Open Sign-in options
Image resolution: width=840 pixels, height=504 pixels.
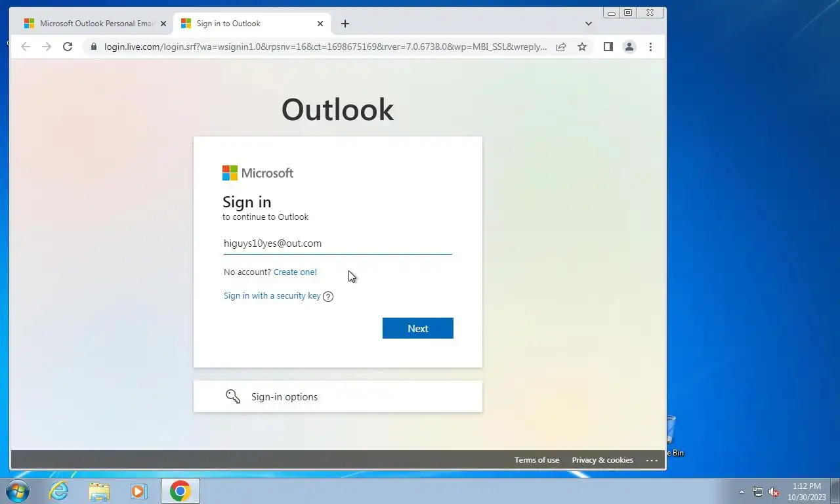click(x=338, y=396)
